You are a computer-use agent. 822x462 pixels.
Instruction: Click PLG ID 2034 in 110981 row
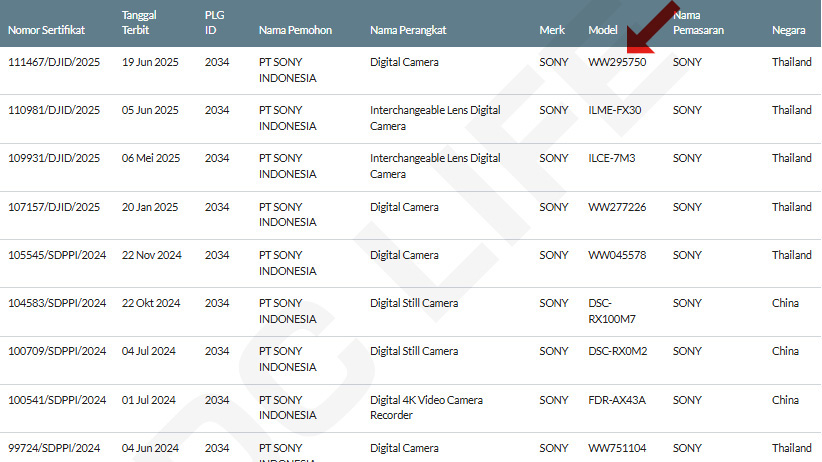coord(217,110)
